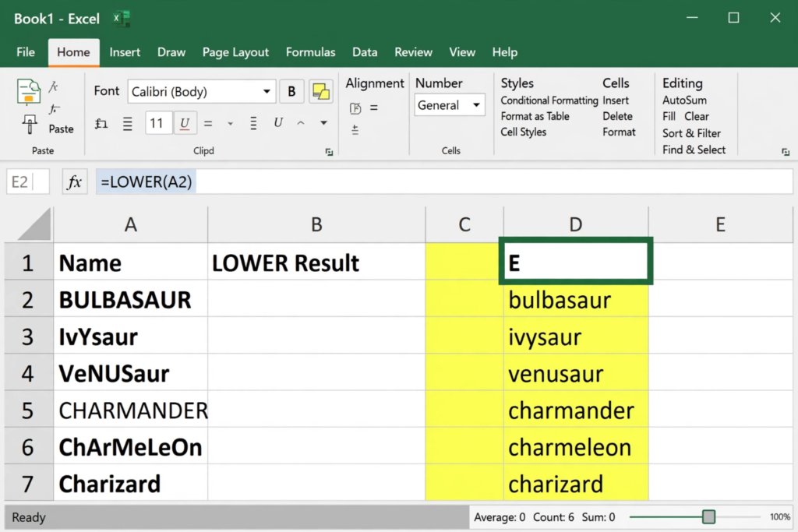Select row 5 header

(x=28, y=410)
